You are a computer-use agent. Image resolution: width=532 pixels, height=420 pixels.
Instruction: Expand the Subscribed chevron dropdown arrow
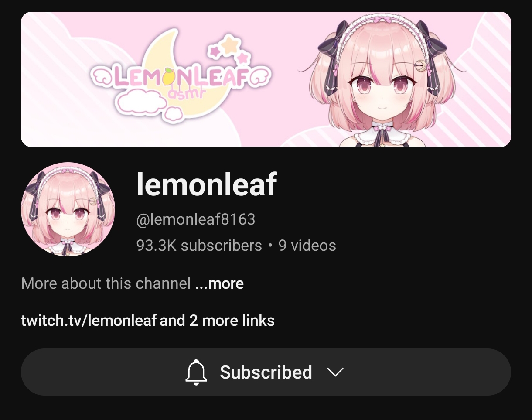point(335,372)
